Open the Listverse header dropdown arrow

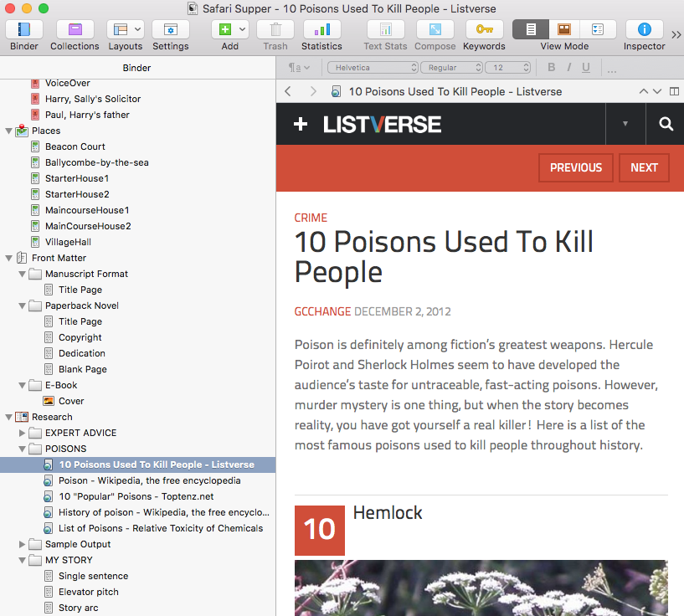click(x=625, y=124)
